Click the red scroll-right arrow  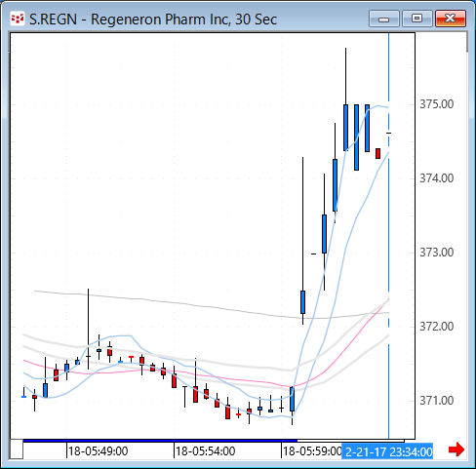[456, 449]
